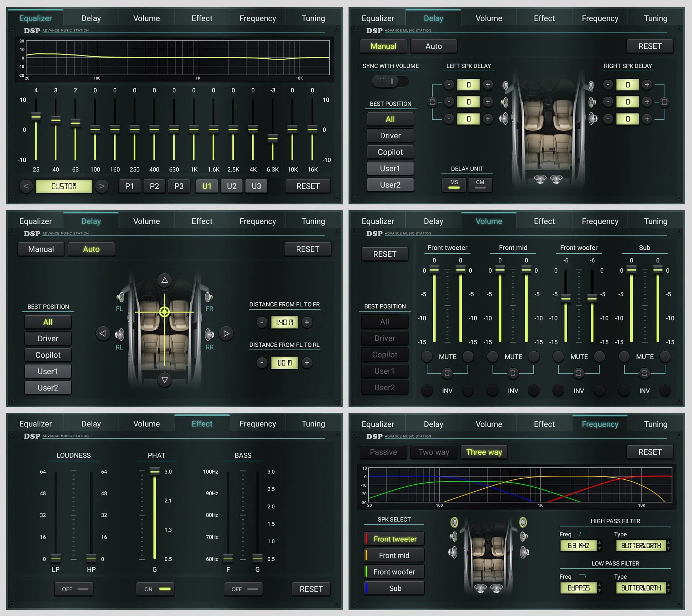Increase FL to FR distance with plus
Viewport: 692px width, 616px height.
[307, 322]
